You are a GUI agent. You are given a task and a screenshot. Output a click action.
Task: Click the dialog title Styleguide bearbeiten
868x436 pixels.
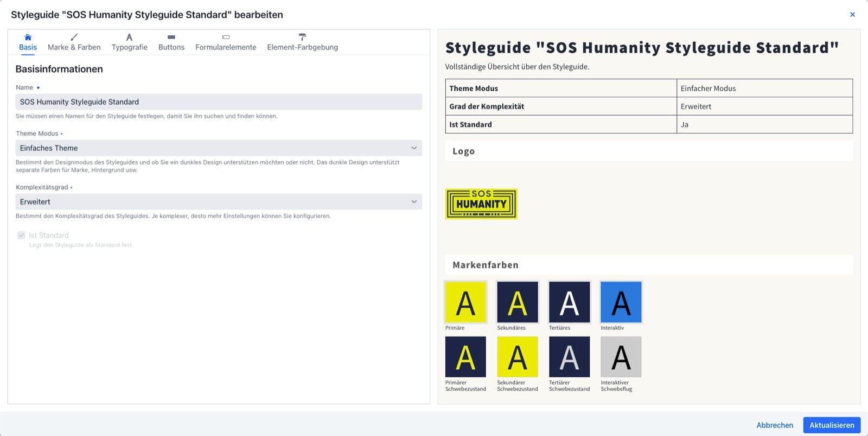coord(147,15)
